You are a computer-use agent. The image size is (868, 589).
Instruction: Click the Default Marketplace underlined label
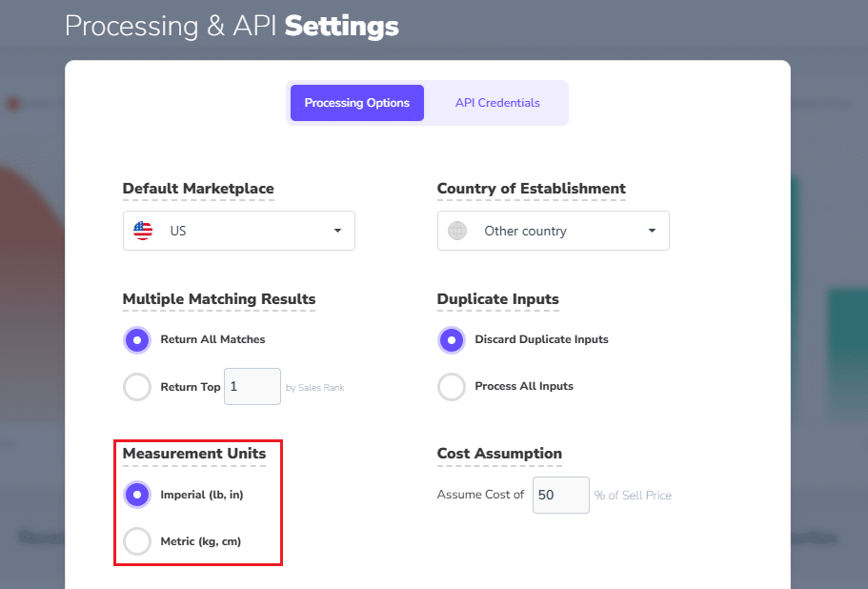(x=198, y=189)
